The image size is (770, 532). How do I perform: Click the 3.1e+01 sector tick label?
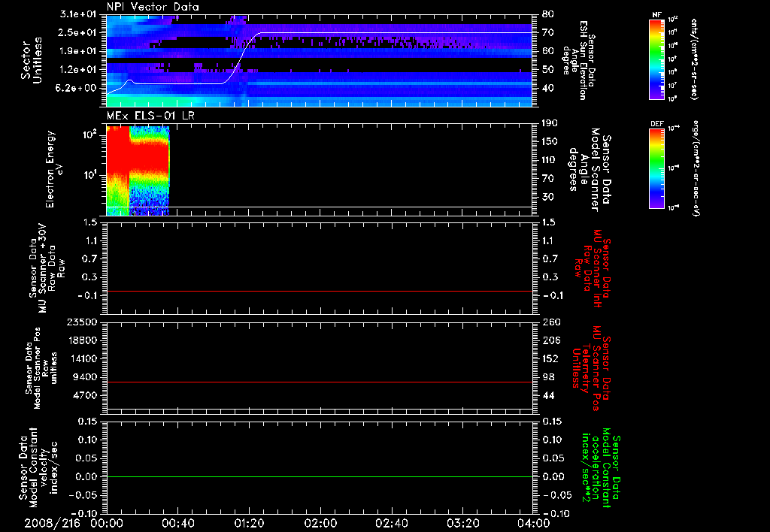77,14
